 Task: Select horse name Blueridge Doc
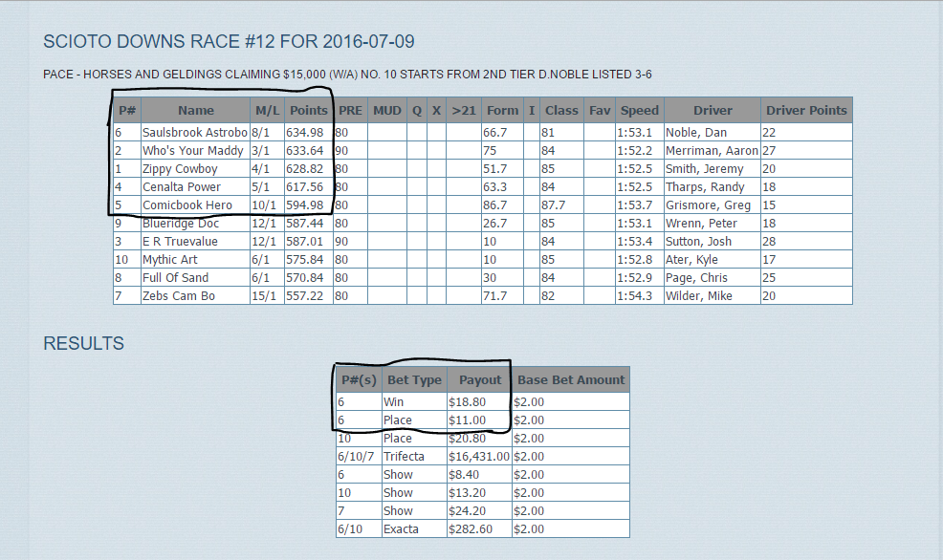(181, 223)
